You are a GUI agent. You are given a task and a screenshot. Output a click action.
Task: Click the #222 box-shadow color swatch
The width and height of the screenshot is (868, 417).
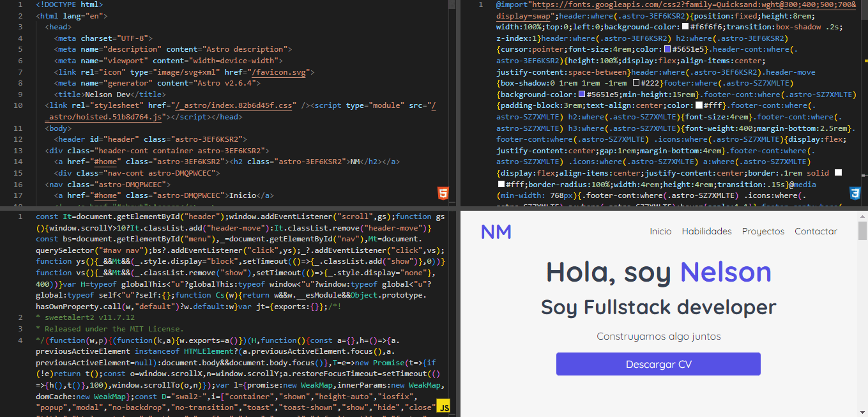tap(636, 83)
